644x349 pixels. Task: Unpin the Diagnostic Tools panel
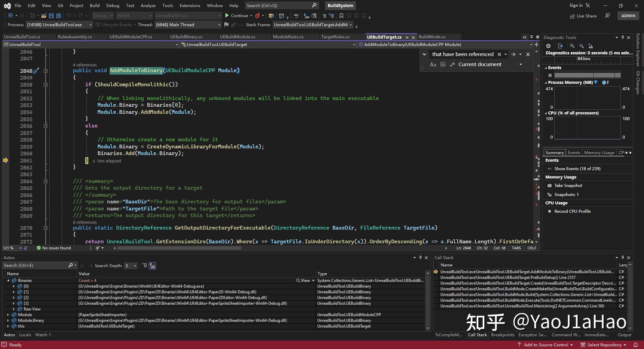pos(623,38)
